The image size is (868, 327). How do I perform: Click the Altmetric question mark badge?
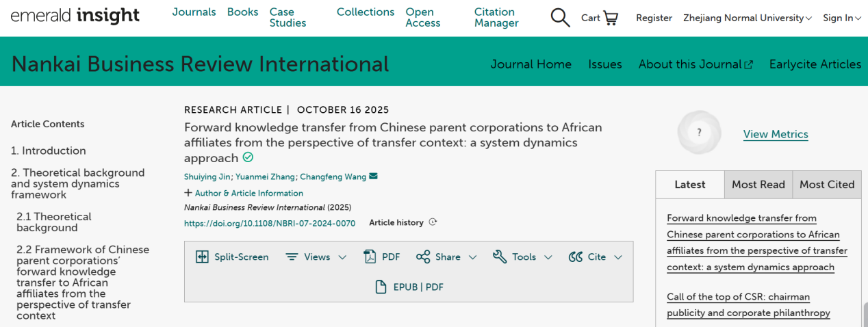[x=699, y=133]
